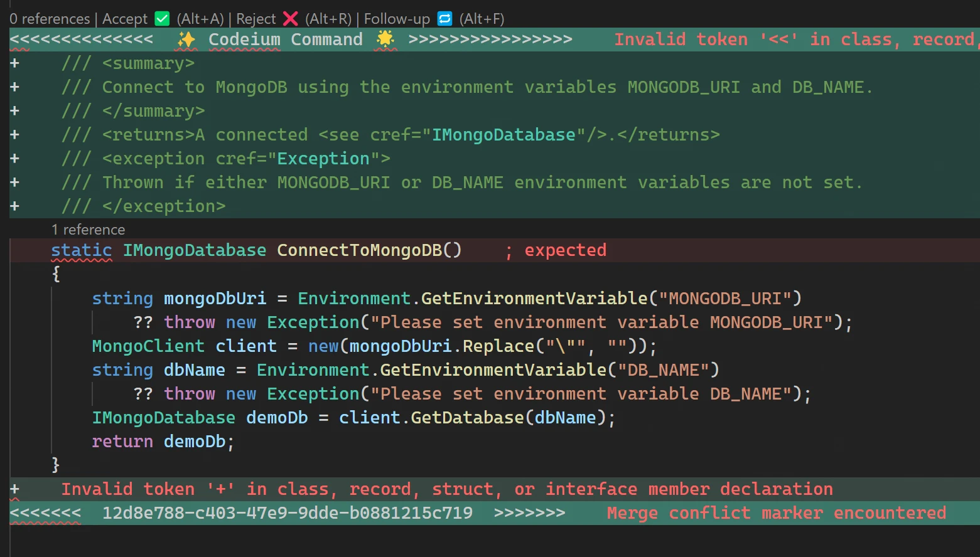The image size is (980, 557).
Task: Click the plus marker beside Invalid token '+' error
Action: pyautogui.click(x=14, y=489)
